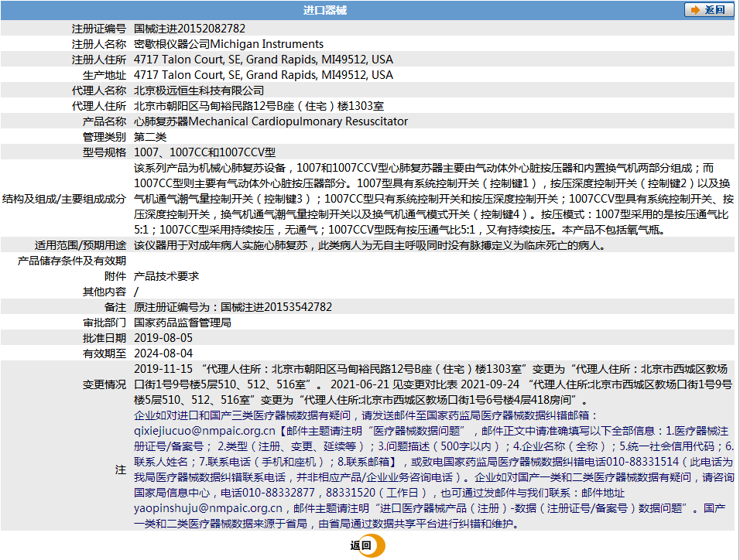Click model value 1007、1007CC和1007CCV型
This screenshot has width=740, height=560.
point(204,153)
